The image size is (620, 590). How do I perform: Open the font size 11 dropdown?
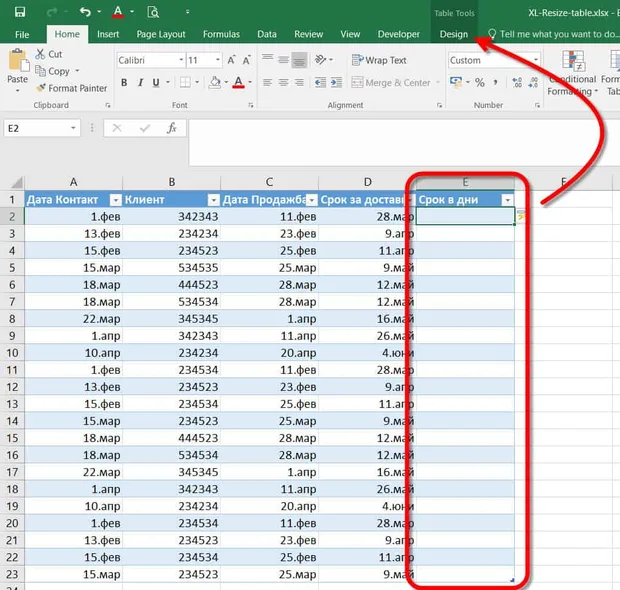(218, 60)
